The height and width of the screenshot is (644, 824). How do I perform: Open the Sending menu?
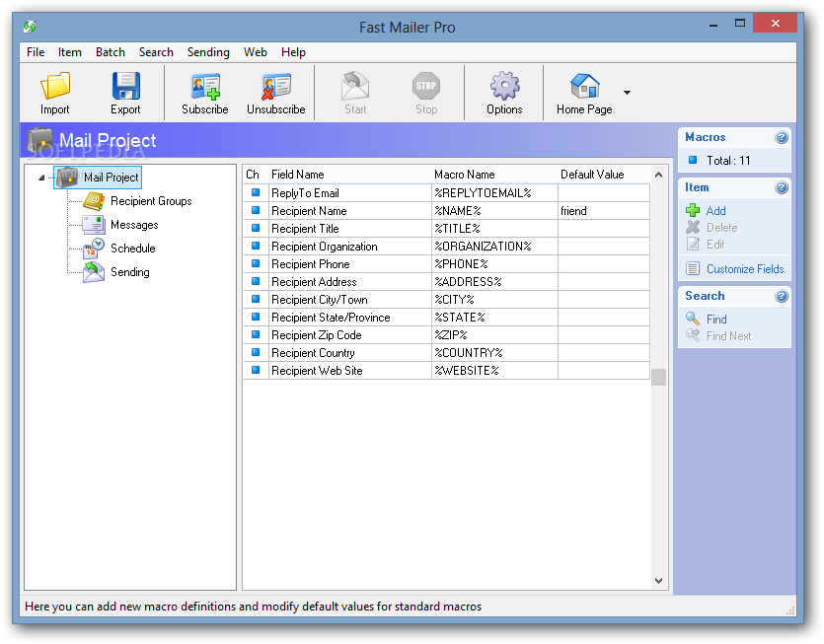208,52
